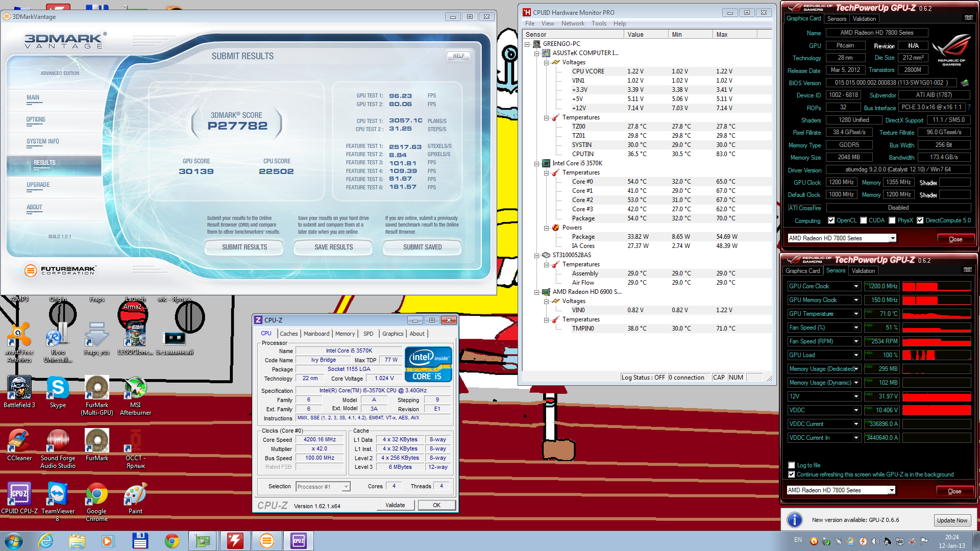Image resolution: width=980 pixels, height=551 pixels.
Task: Switch to Validation tab in upper GPU-Z
Action: tap(864, 19)
